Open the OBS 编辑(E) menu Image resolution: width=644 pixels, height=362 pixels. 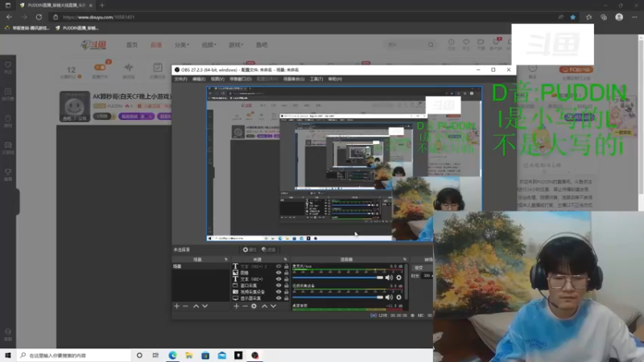coord(199,79)
